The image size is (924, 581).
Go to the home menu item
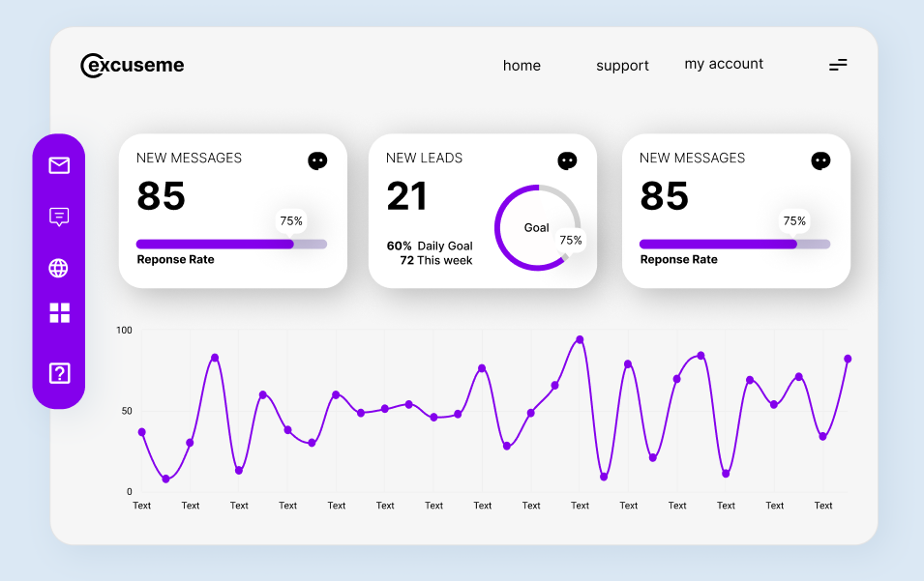coord(522,66)
